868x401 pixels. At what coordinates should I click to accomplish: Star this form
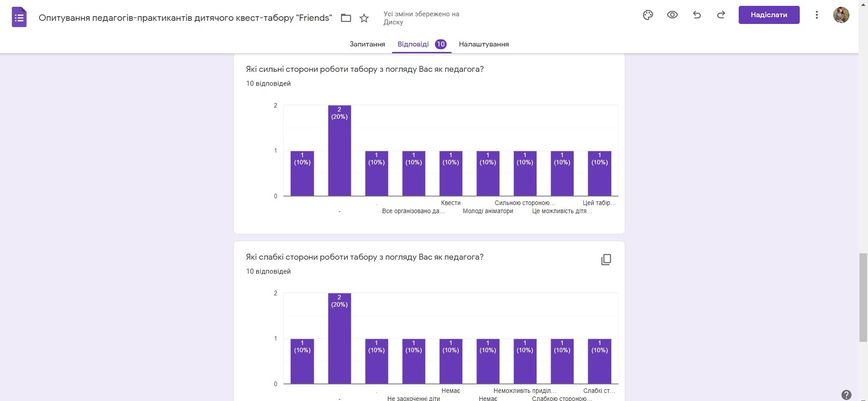tap(364, 18)
